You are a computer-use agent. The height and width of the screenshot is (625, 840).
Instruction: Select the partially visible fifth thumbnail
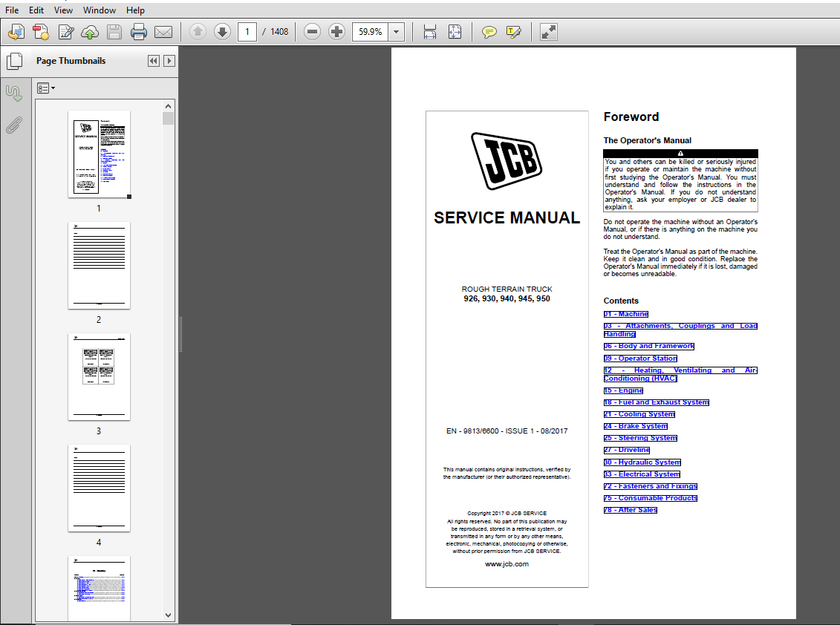pyautogui.click(x=99, y=589)
